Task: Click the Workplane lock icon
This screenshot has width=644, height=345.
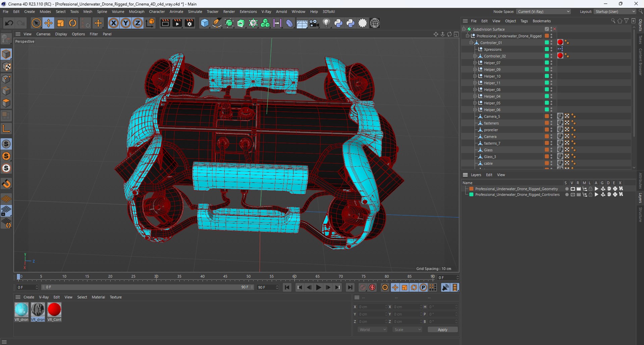Action: click(x=6, y=211)
